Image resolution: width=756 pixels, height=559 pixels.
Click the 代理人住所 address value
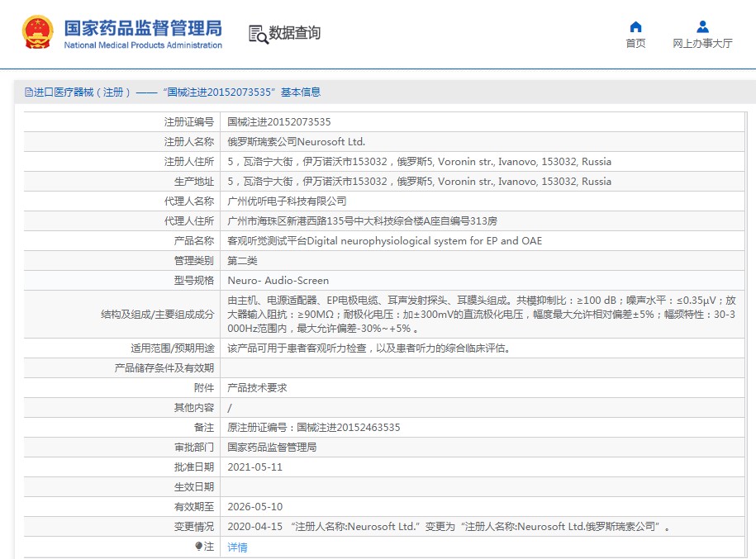(362, 220)
